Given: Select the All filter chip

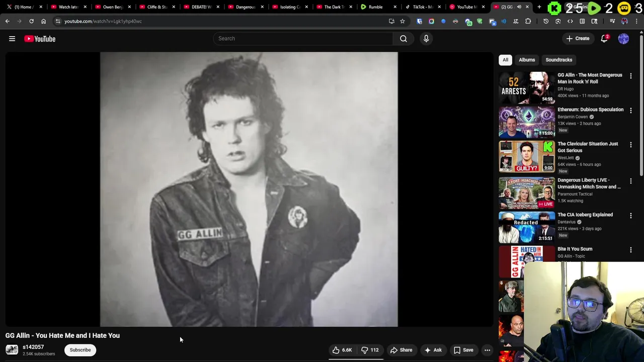Looking at the screenshot, I should [505, 60].
